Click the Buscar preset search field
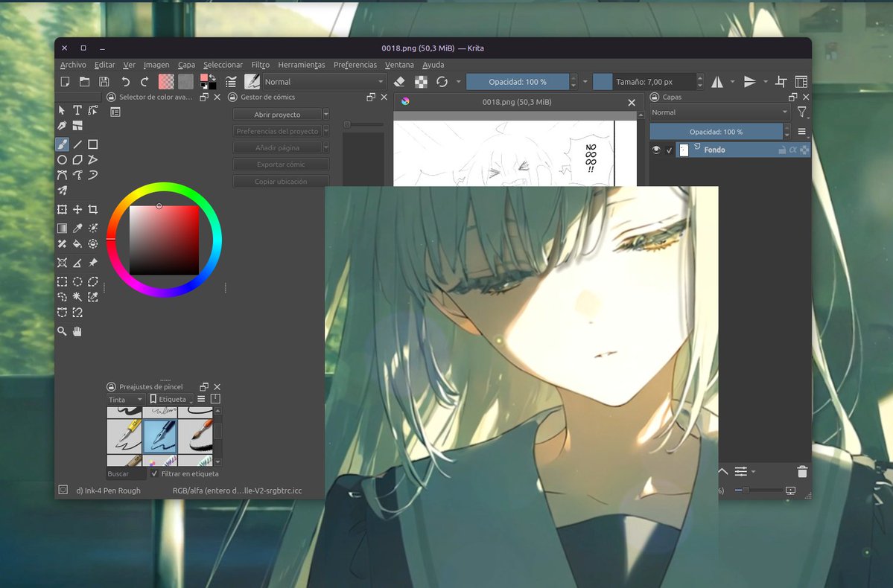Viewport: 893px width, 588px height. tap(126, 473)
